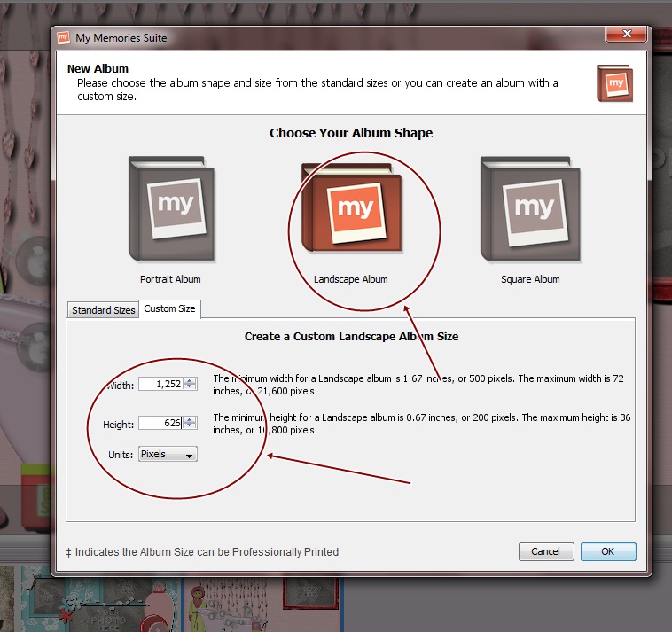Increase height using the up spinner arrow

pos(191,420)
